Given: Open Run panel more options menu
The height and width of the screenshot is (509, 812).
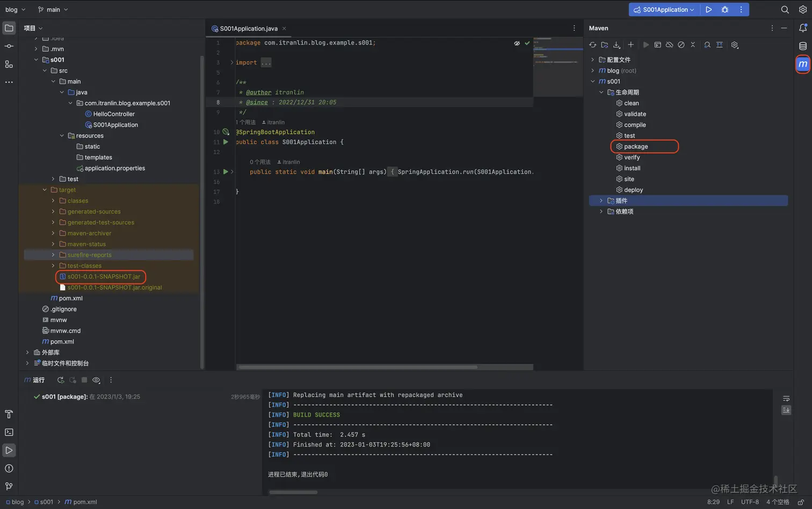Looking at the screenshot, I should (x=111, y=380).
